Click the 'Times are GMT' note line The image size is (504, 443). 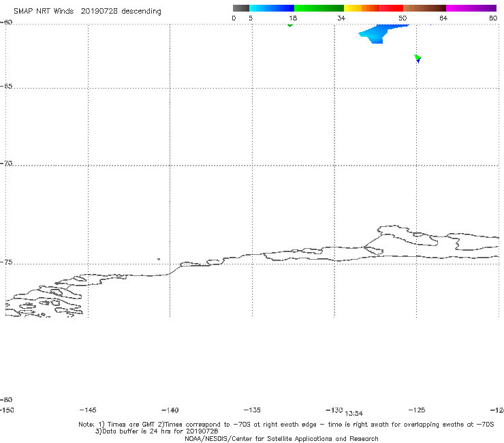286,425
